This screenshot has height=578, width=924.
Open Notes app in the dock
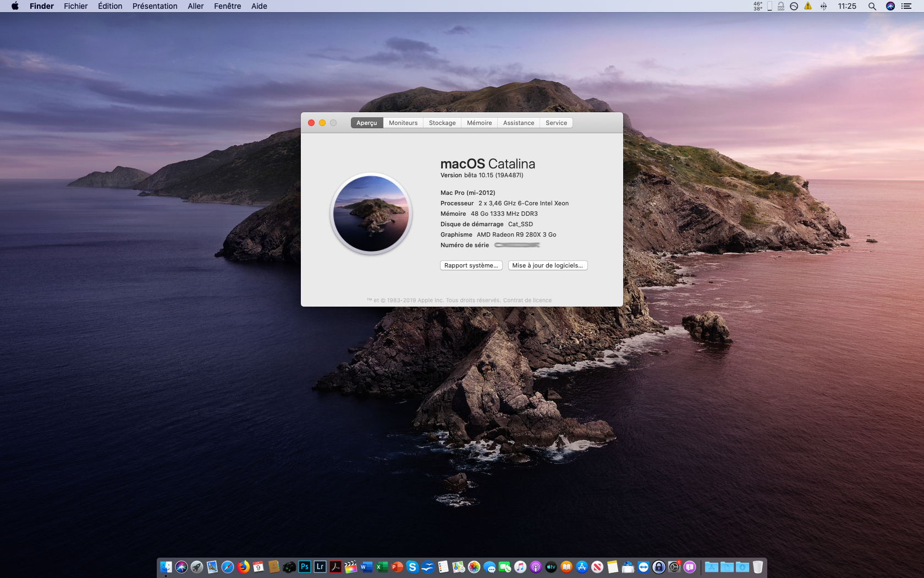point(613,566)
